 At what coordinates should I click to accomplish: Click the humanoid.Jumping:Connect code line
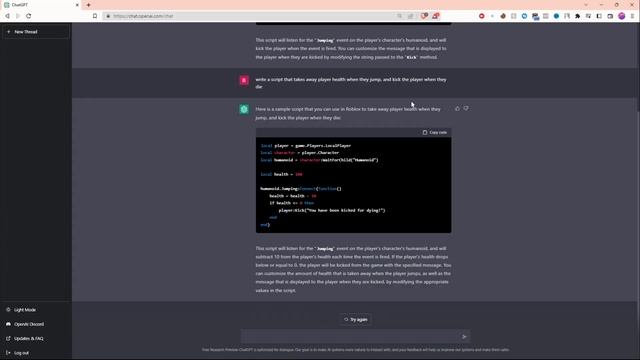point(301,189)
